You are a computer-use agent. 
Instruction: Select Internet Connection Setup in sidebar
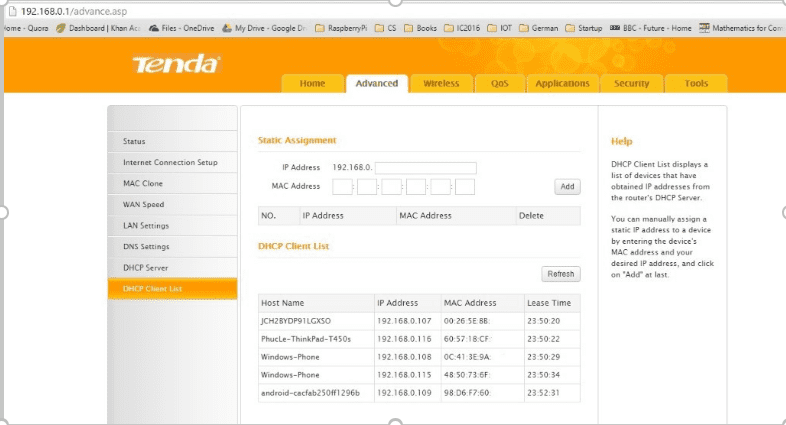(170, 162)
